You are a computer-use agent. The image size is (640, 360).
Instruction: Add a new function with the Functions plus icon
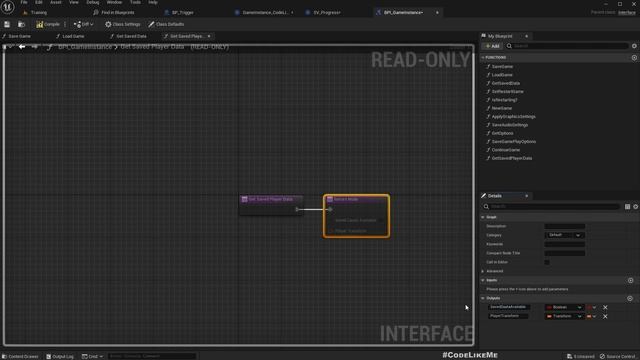pyautogui.click(x=634, y=58)
